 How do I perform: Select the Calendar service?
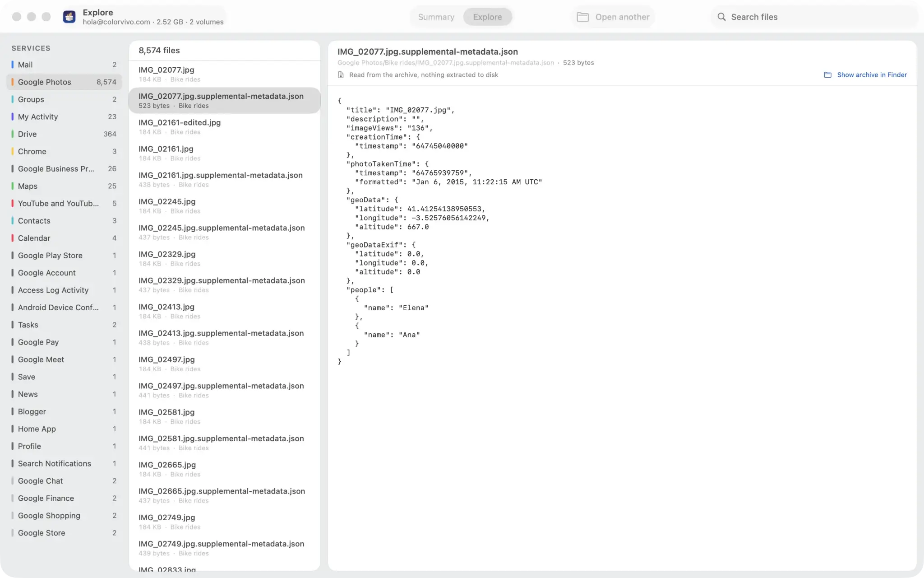pyautogui.click(x=64, y=238)
